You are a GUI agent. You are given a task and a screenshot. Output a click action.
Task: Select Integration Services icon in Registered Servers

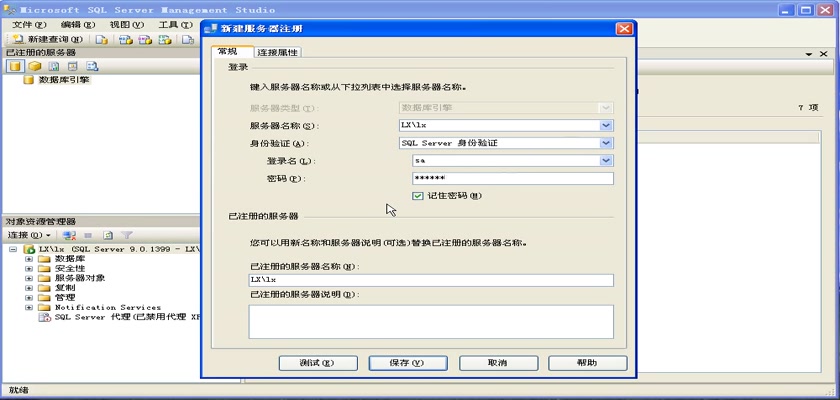coord(92,66)
